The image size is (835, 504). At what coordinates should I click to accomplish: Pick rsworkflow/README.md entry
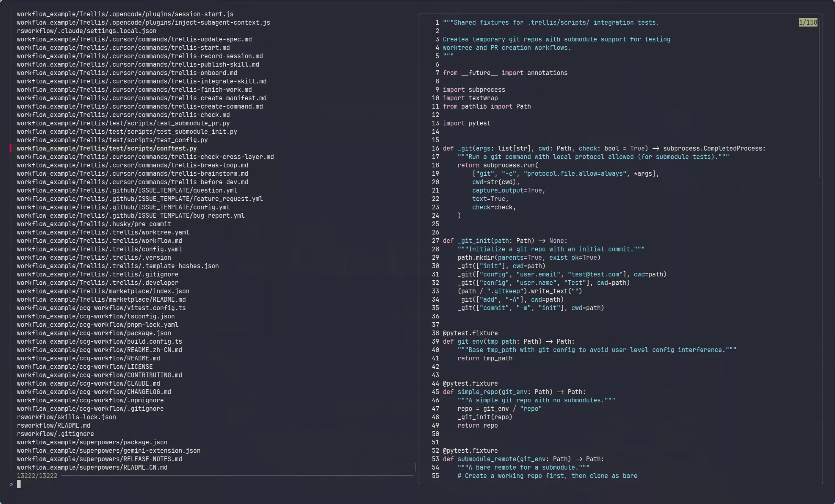point(53,425)
